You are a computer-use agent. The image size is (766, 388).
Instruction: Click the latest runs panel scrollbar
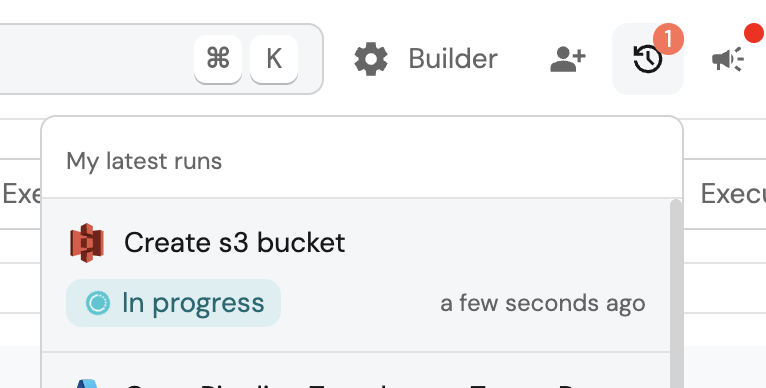click(x=676, y=293)
